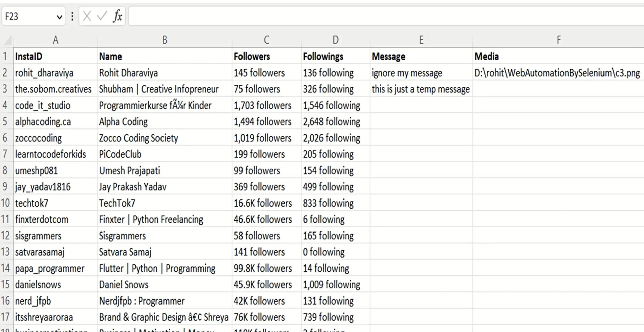Screen dimensions: 644x332
Task: Click the Name Box showing F23
Action: pos(28,16)
